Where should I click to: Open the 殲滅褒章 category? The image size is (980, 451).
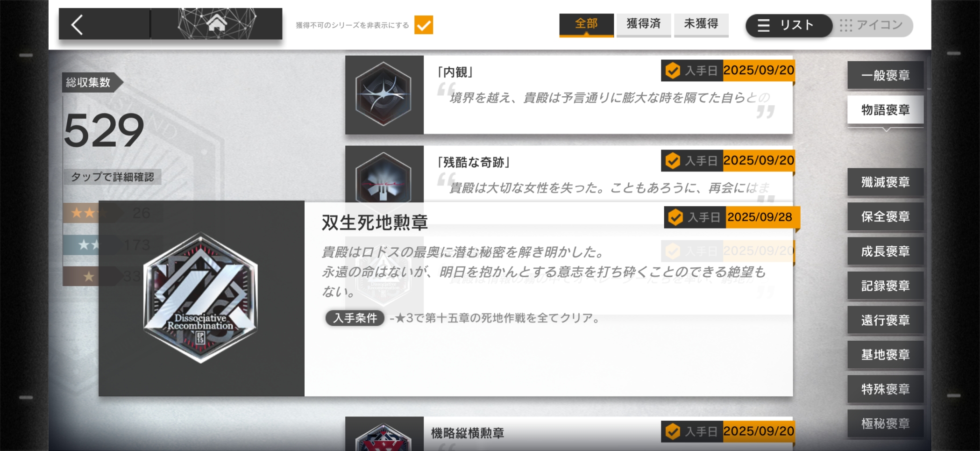(x=886, y=182)
